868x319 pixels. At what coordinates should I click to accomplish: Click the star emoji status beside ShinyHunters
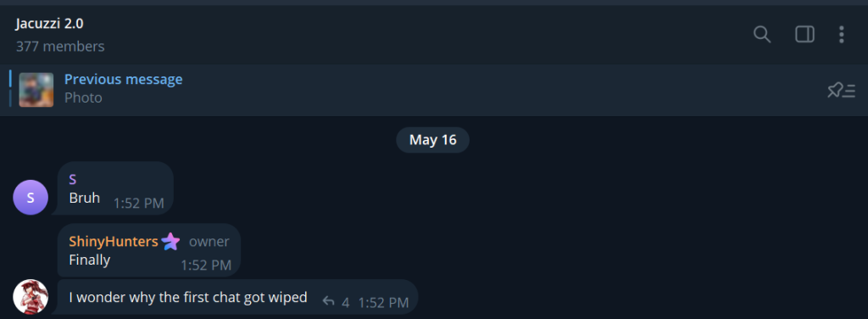(x=170, y=242)
